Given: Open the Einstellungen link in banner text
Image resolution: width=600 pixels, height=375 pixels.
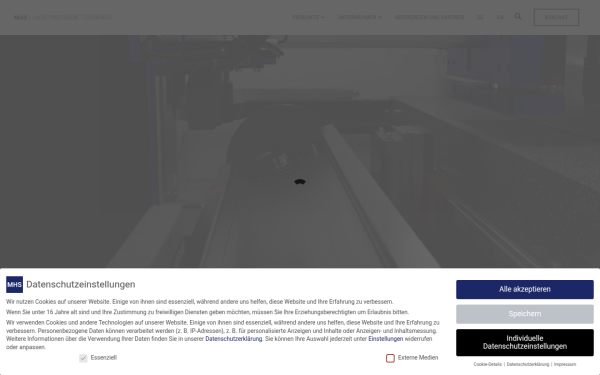Looking at the screenshot, I should coord(385,339).
